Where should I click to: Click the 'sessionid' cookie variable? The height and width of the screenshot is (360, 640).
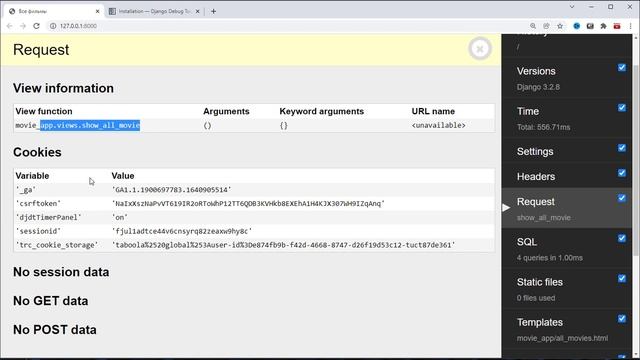pos(38,231)
